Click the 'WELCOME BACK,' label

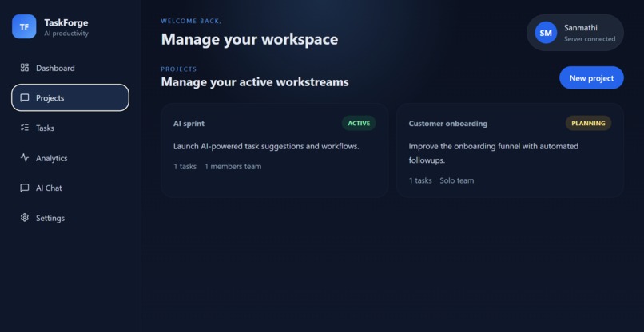coord(191,22)
